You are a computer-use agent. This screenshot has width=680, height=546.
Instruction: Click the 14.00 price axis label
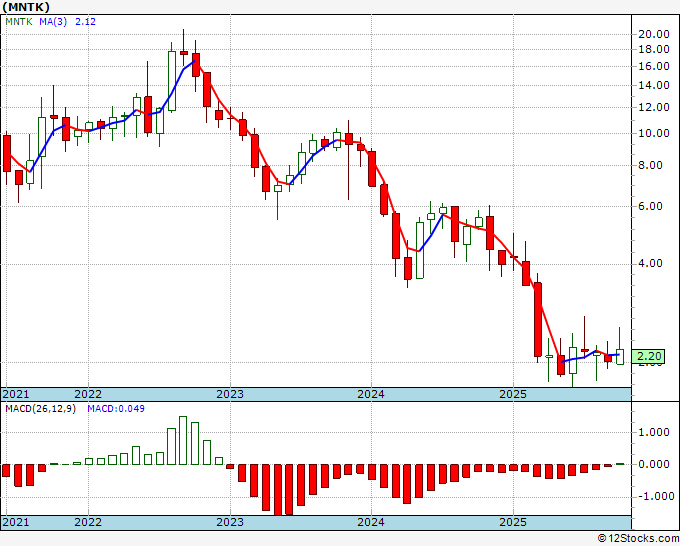pyautogui.click(x=654, y=85)
